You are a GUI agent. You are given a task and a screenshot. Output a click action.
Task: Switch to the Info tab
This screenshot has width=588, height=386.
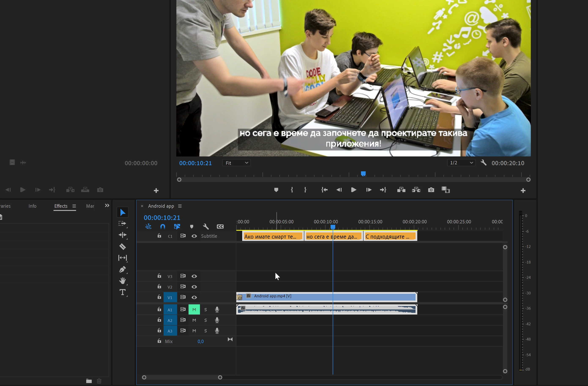(32, 206)
